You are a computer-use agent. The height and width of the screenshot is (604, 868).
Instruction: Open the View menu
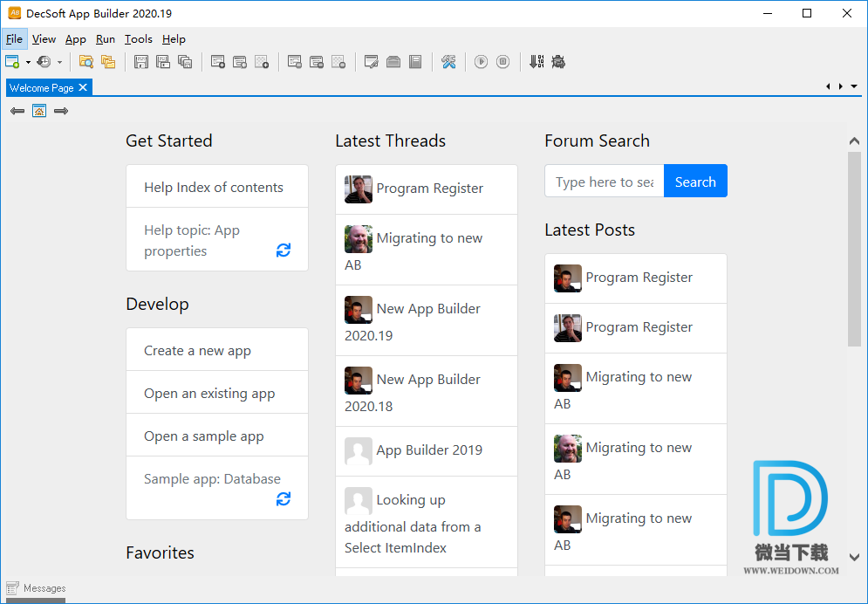tap(44, 39)
